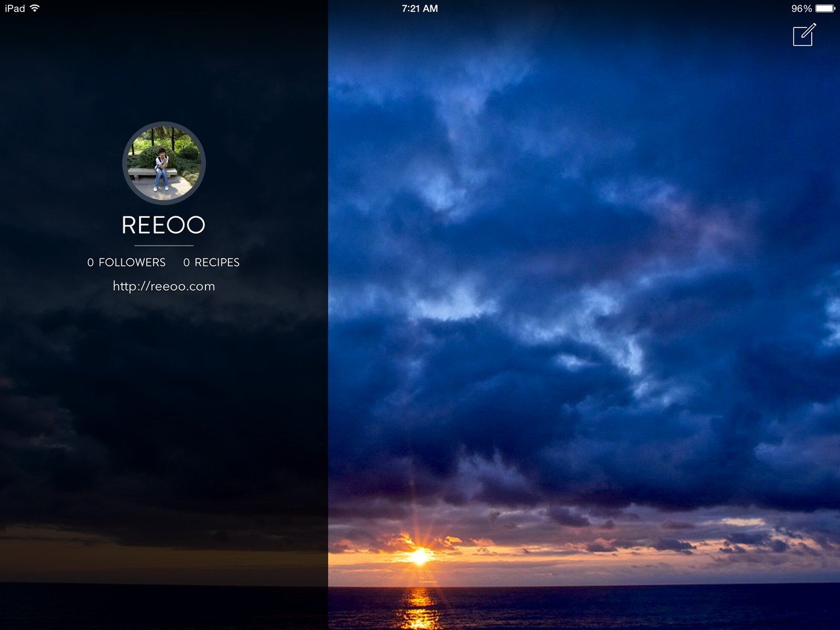Tap the iPad label in status bar
This screenshot has height=630, width=840.
pyautogui.click(x=15, y=9)
